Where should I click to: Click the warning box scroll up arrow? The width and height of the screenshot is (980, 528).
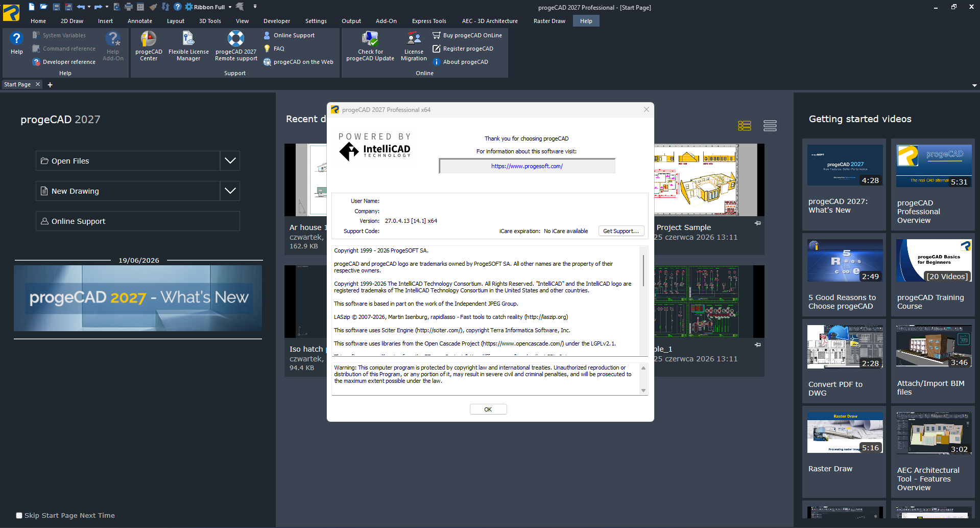click(643, 368)
